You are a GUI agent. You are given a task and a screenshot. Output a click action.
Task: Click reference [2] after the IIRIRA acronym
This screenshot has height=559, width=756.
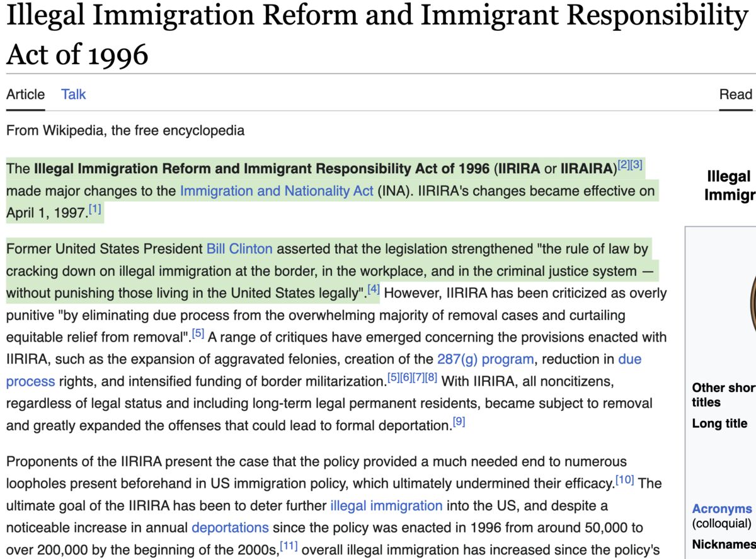(624, 164)
